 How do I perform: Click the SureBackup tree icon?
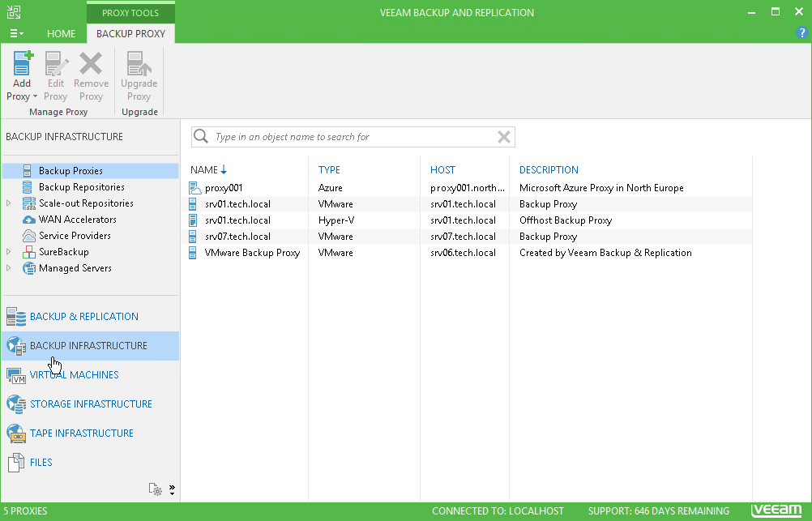pyautogui.click(x=29, y=252)
